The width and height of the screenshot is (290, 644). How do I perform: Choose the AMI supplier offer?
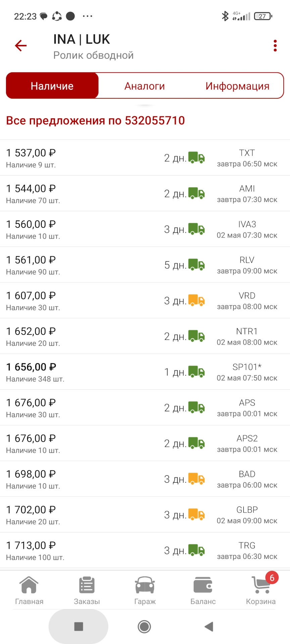(247, 189)
